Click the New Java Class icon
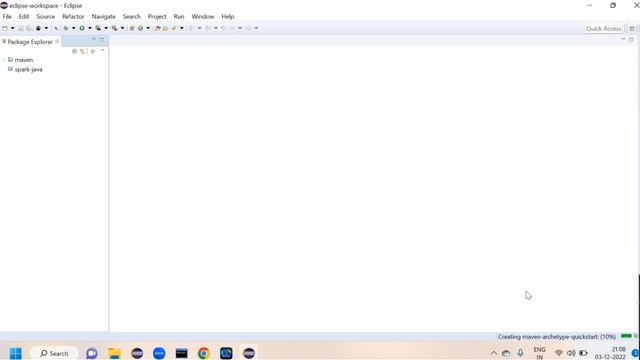The width and height of the screenshot is (640, 360). tap(140, 28)
